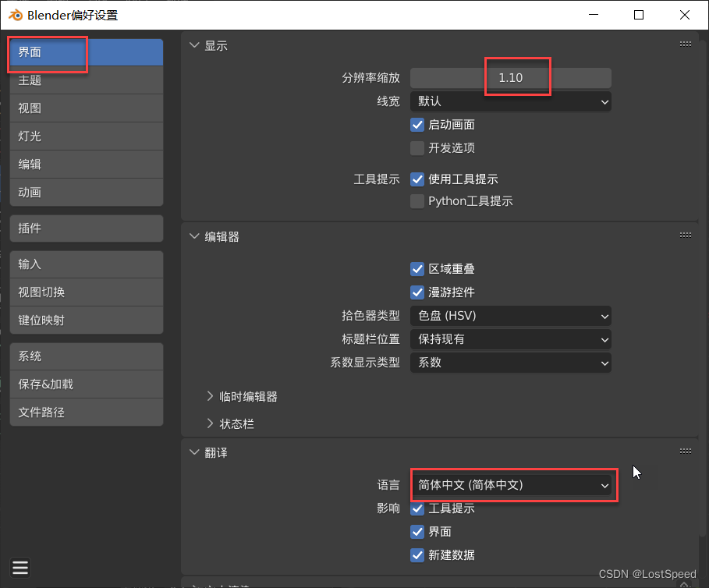The image size is (709, 588).
Task: Uncheck the 区域重叠 option
Action: (x=417, y=269)
